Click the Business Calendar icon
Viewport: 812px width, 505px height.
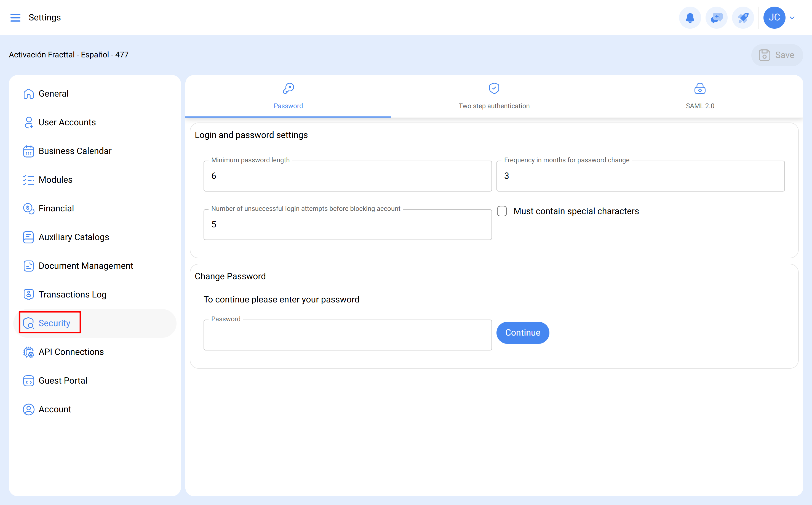[28, 151]
